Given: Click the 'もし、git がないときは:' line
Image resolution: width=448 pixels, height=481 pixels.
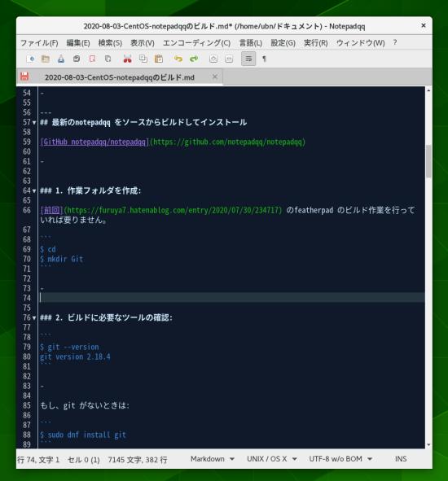Looking at the screenshot, I should (x=85, y=405).
